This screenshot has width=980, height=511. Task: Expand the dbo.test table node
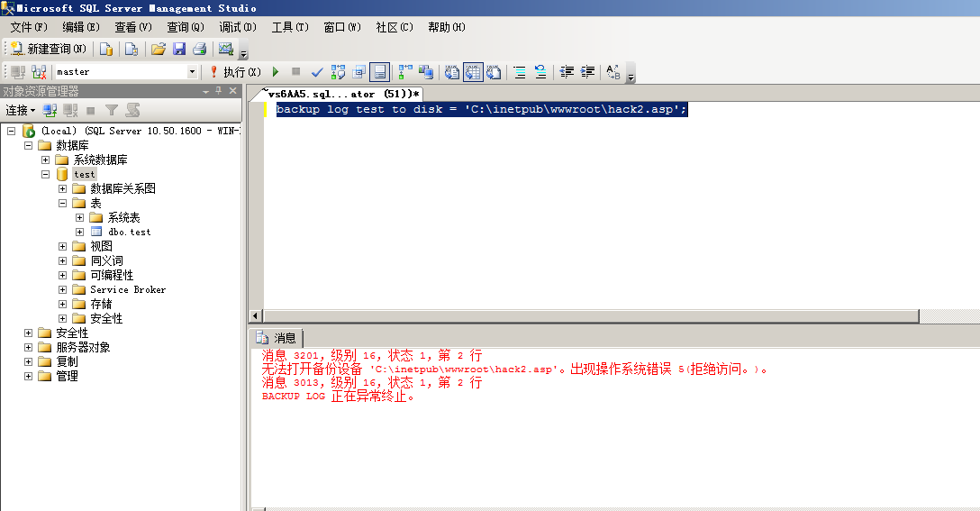pyautogui.click(x=80, y=232)
